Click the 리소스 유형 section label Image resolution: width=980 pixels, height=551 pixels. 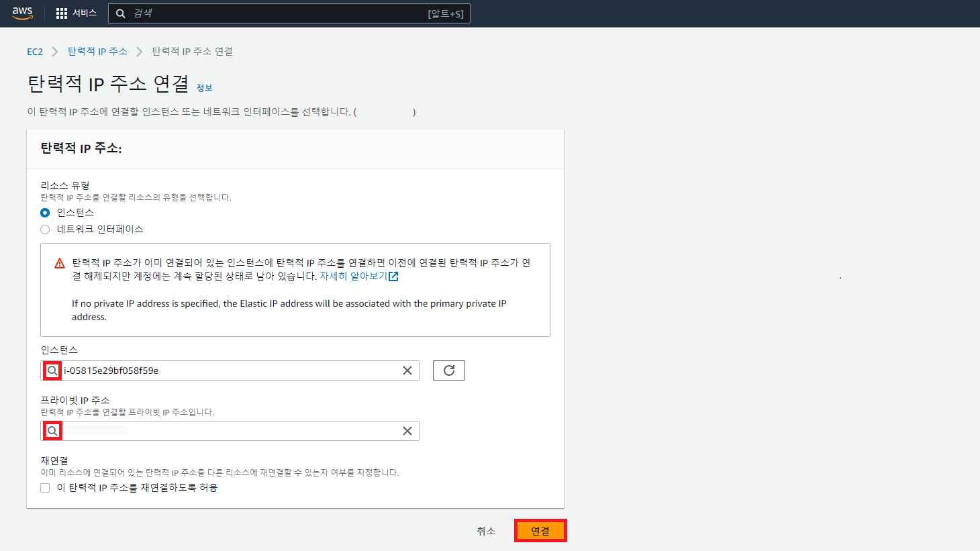pyautogui.click(x=65, y=185)
